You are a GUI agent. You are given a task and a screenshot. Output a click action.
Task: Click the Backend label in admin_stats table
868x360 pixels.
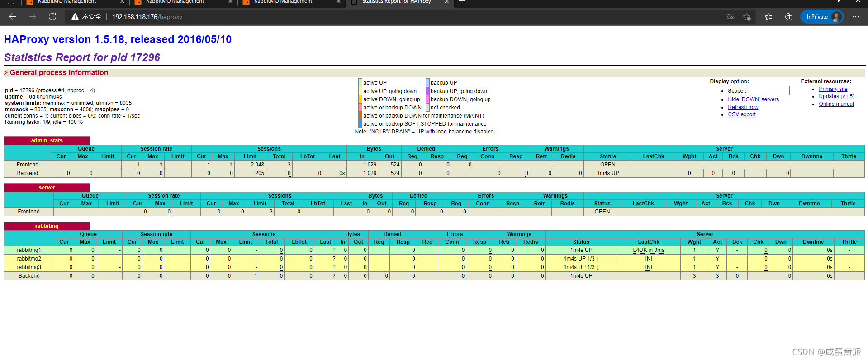28,173
